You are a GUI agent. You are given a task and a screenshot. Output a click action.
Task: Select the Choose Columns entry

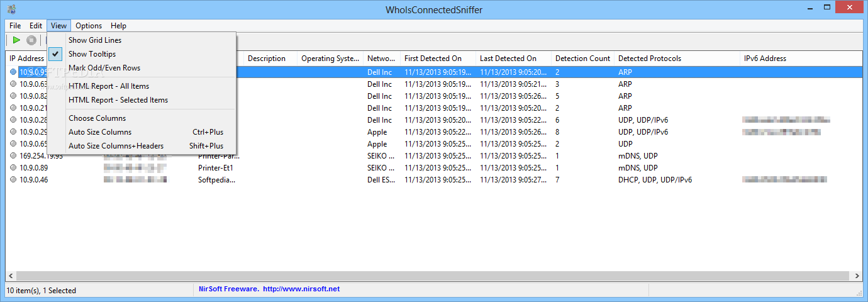(x=142, y=118)
